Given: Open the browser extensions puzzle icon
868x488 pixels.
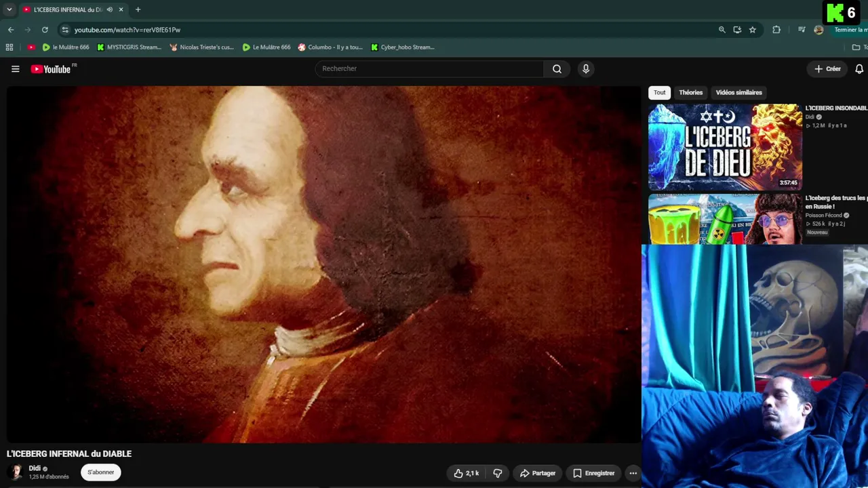Looking at the screenshot, I should click(776, 30).
